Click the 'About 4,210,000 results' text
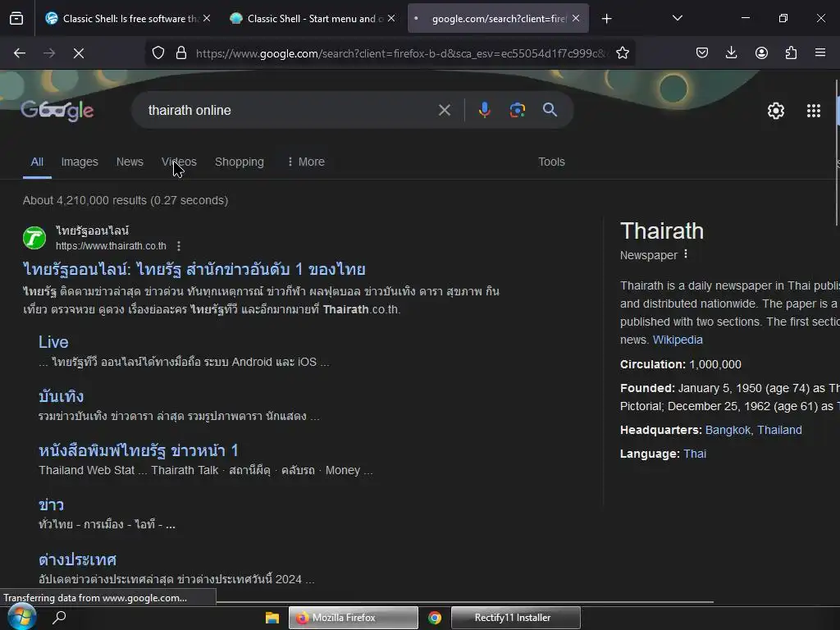This screenshot has height=630, width=840. (125, 200)
